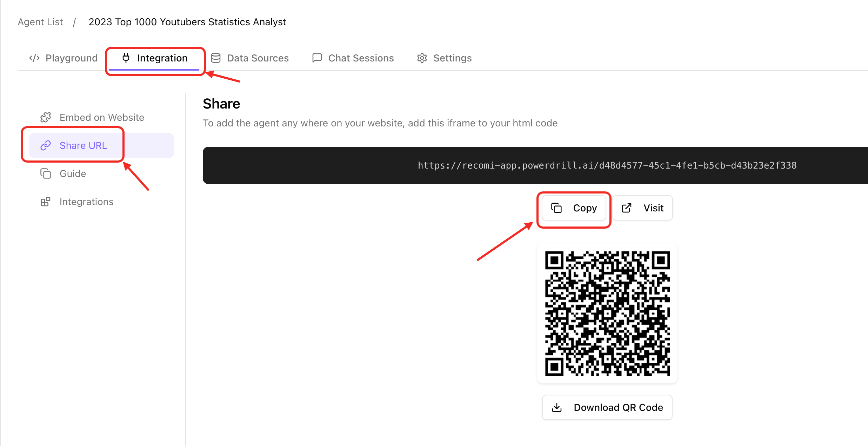The width and height of the screenshot is (868, 446).
Task: Click the QR code image
Action: click(607, 313)
